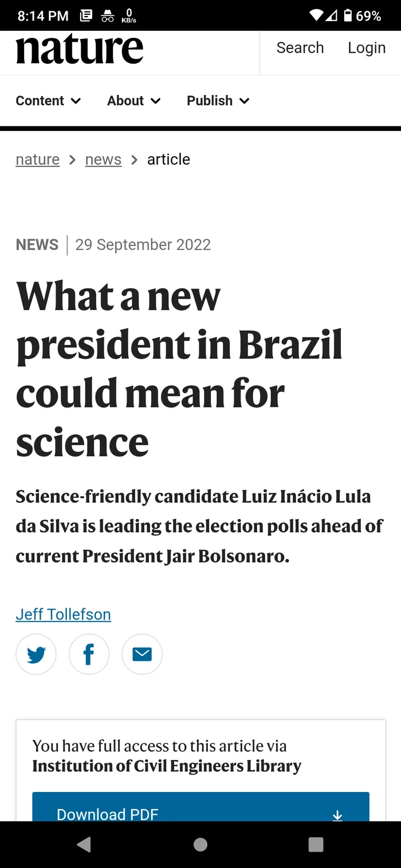Share article via Twitter icon
The height and width of the screenshot is (868, 401).
(x=36, y=654)
